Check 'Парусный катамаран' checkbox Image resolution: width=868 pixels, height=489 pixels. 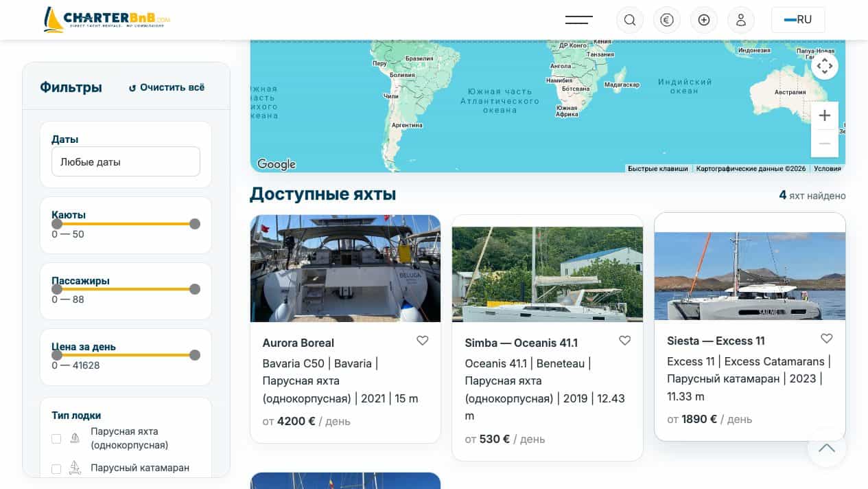tap(56, 469)
